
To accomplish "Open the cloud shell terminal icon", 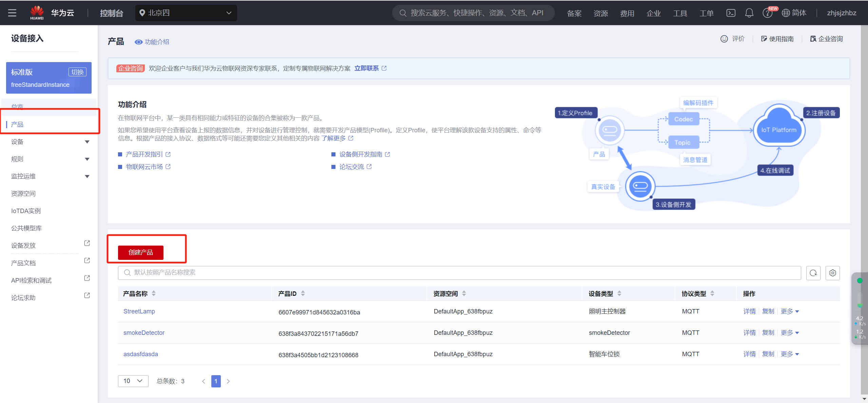I will (731, 13).
